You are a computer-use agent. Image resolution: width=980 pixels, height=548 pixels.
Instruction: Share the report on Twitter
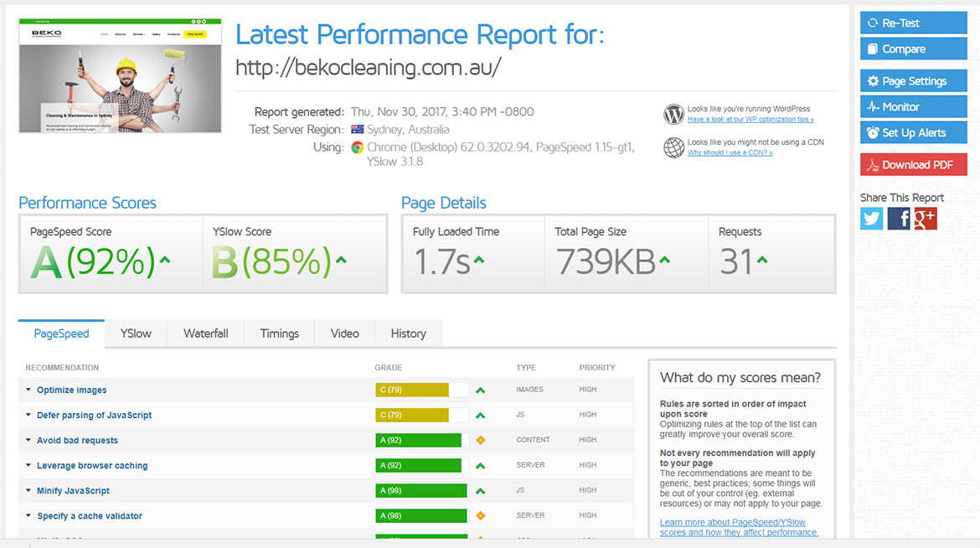pos(871,219)
